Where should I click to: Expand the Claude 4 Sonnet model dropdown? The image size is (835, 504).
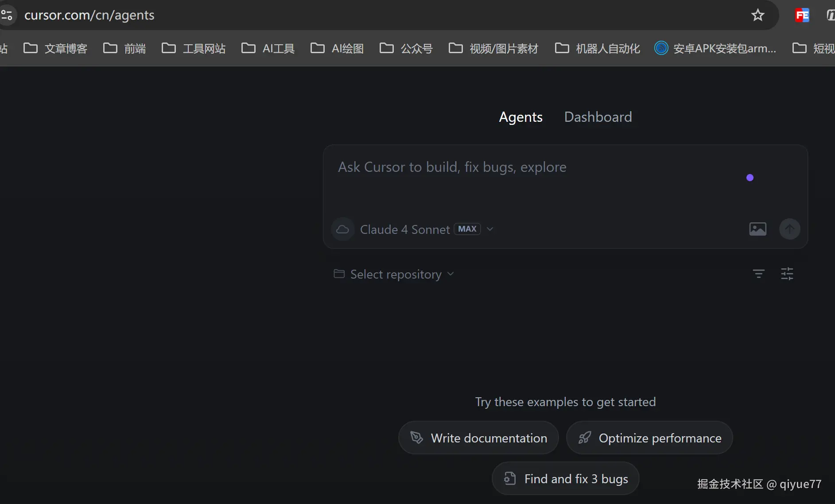click(x=427, y=229)
